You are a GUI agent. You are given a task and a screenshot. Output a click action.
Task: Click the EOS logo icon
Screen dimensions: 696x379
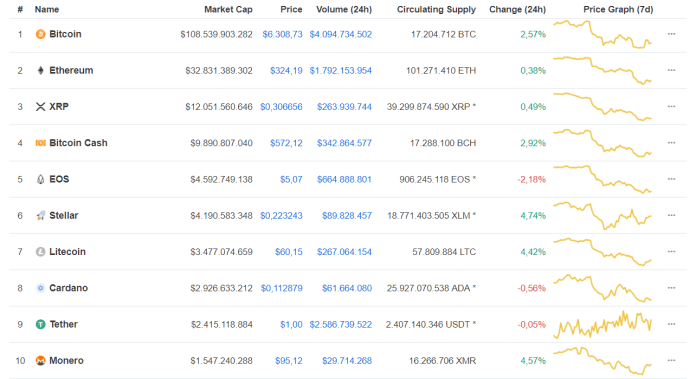pyautogui.click(x=40, y=179)
